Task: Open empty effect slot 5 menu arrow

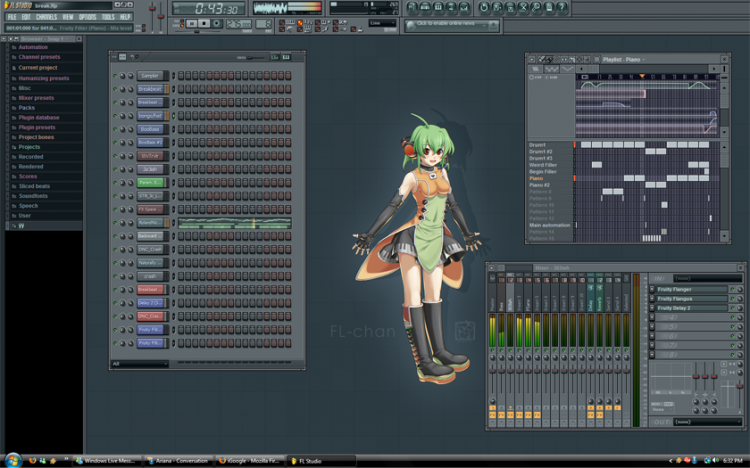Action: pyautogui.click(x=652, y=327)
